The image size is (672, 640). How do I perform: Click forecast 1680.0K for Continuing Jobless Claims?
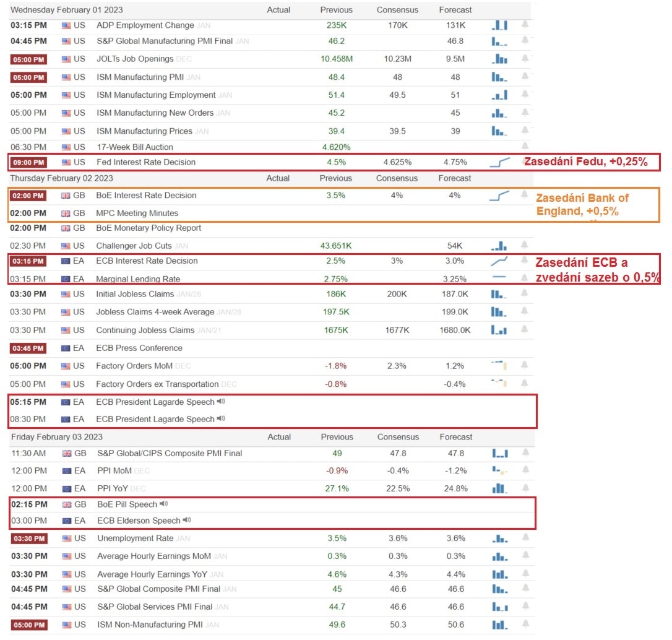coord(455,330)
